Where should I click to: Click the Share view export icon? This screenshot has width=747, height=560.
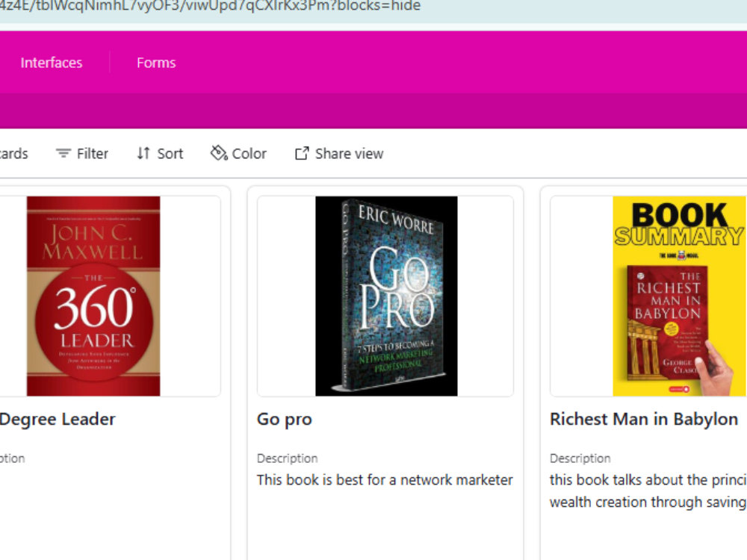pyautogui.click(x=302, y=153)
